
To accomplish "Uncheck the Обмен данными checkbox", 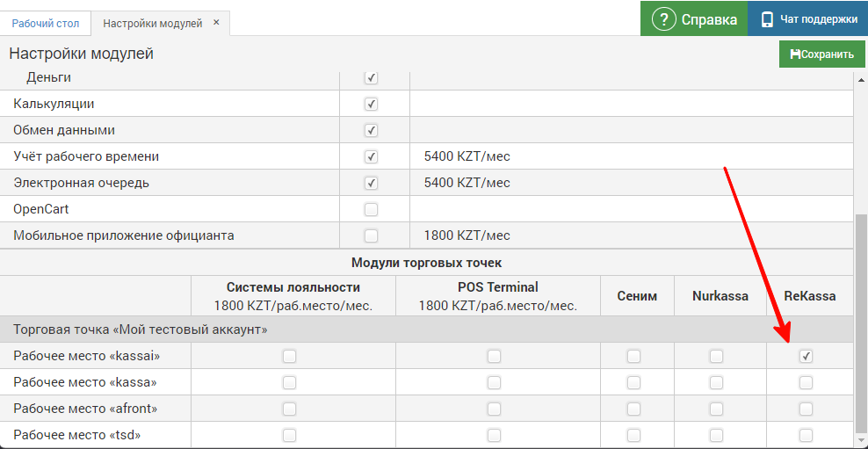I will click(371, 131).
